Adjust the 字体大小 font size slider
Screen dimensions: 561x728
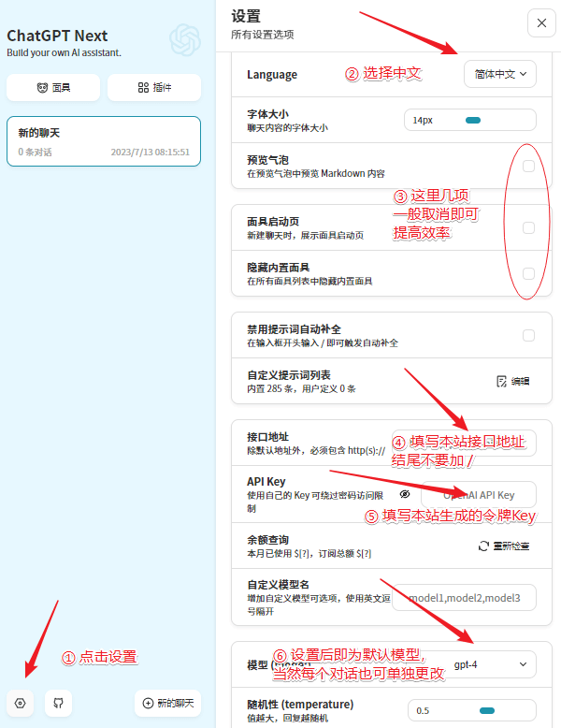[472, 120]
